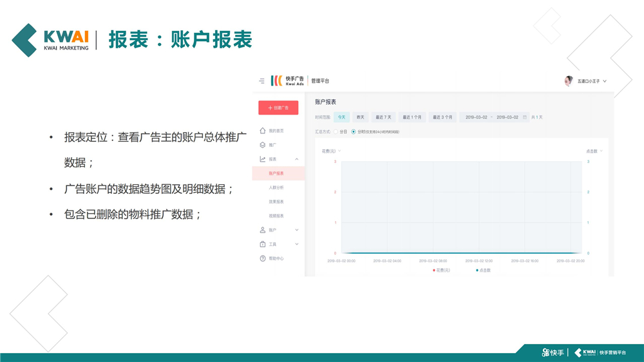Viewport: 644px width, 362px height.
Task: Select the 昨天 time range
Action: point(360,117)
